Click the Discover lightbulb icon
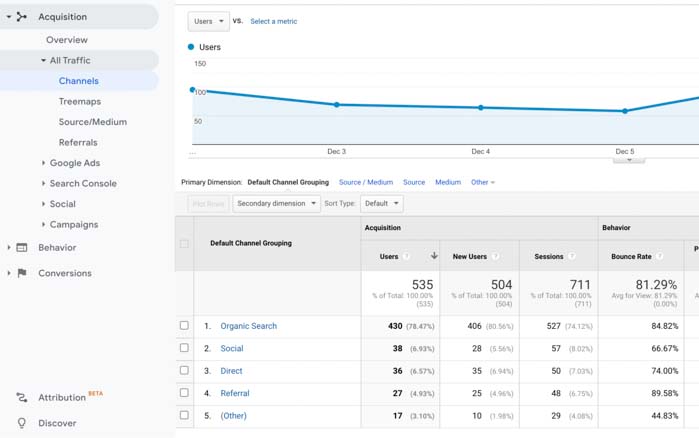 [x=21, y=423]
